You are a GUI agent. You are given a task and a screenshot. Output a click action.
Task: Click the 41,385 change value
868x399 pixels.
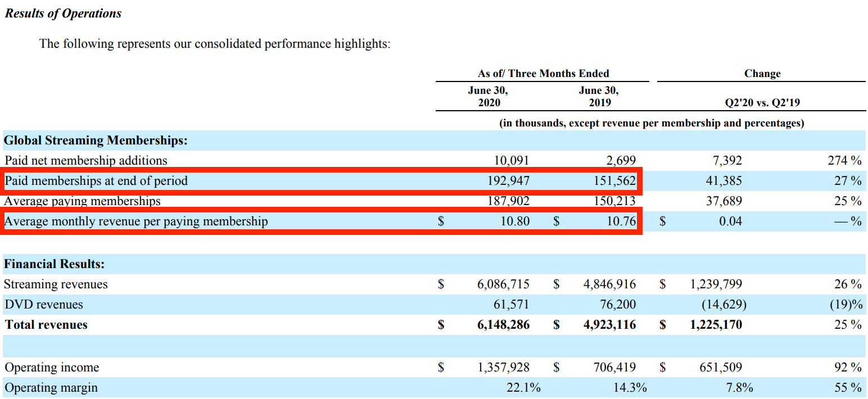[x=724, y=181]
